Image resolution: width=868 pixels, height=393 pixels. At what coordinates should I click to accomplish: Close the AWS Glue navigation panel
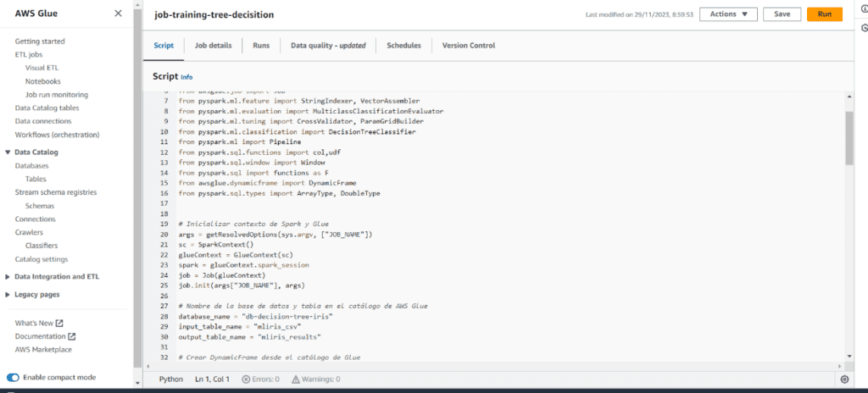(118, 14)
